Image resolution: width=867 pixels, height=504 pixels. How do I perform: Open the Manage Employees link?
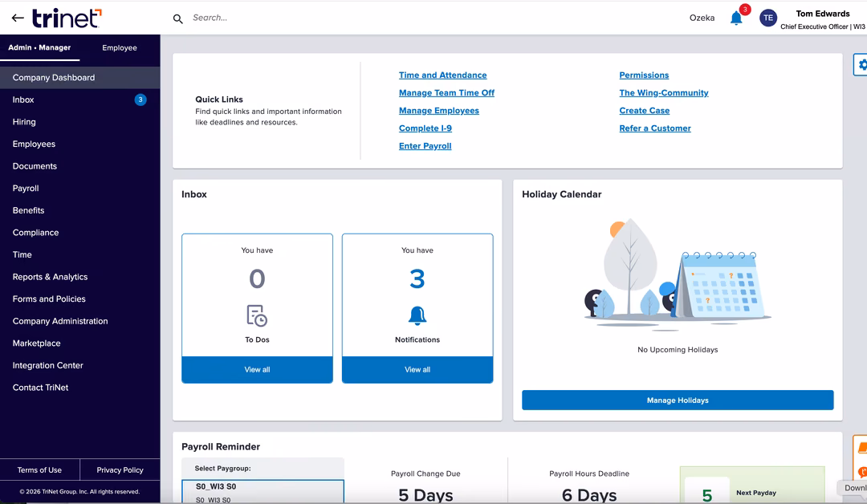[x=438, y=111]
